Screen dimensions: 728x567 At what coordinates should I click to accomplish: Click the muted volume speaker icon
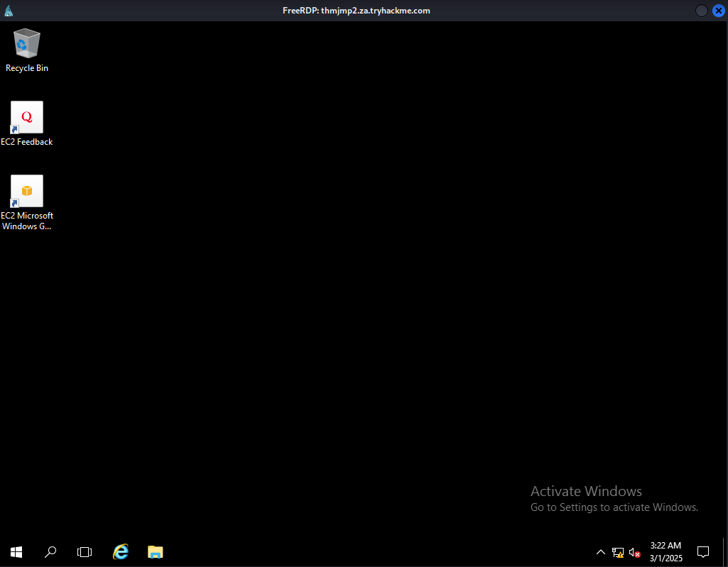pos(635,552)
